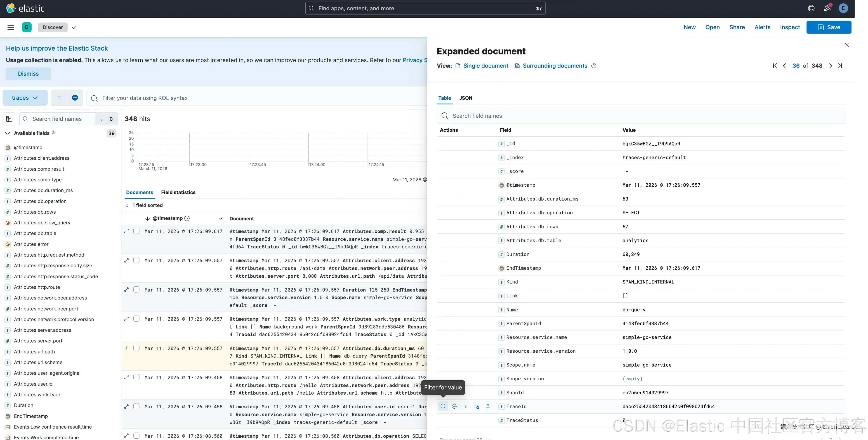Viewport: 868px width, 440px height.
Task: Click the add filter plus button
Action: (x=75, y=98)
